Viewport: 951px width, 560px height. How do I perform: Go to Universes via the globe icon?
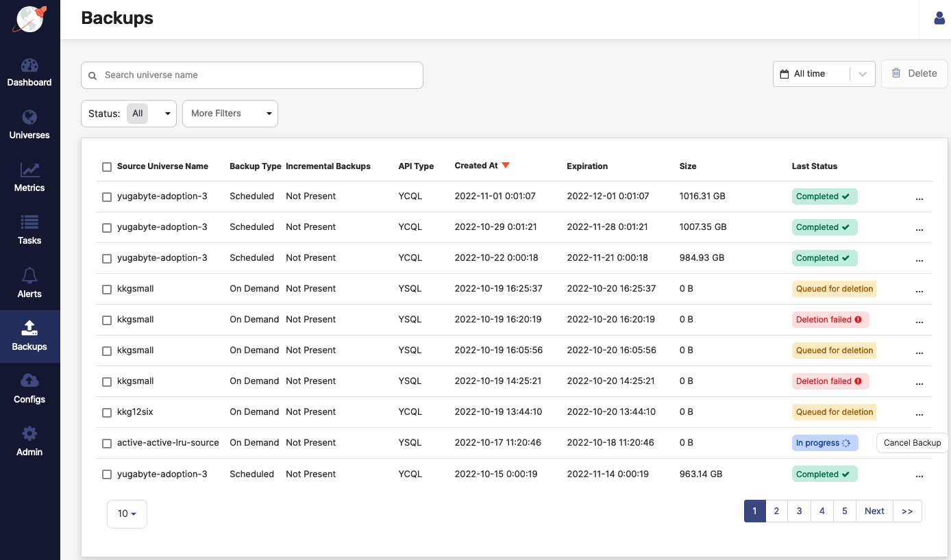[29, 118]
